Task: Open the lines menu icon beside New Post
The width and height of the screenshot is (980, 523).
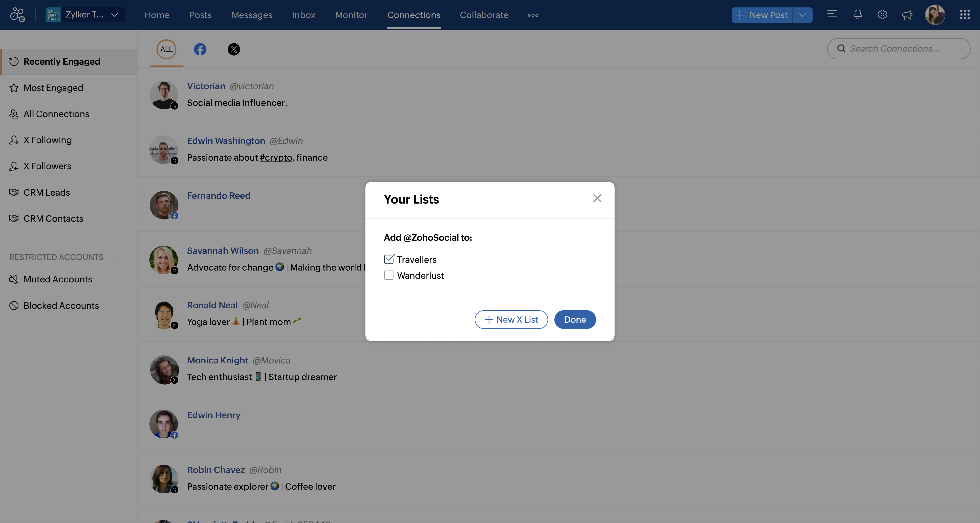Action: [x=832, y=15]
